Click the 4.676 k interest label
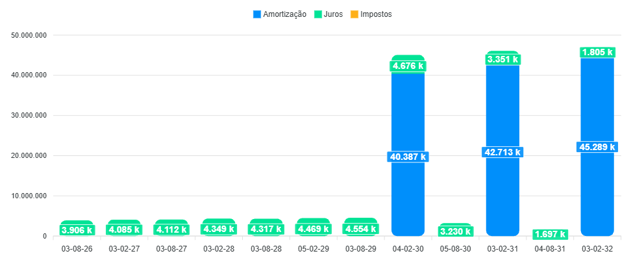 (408, 66)
